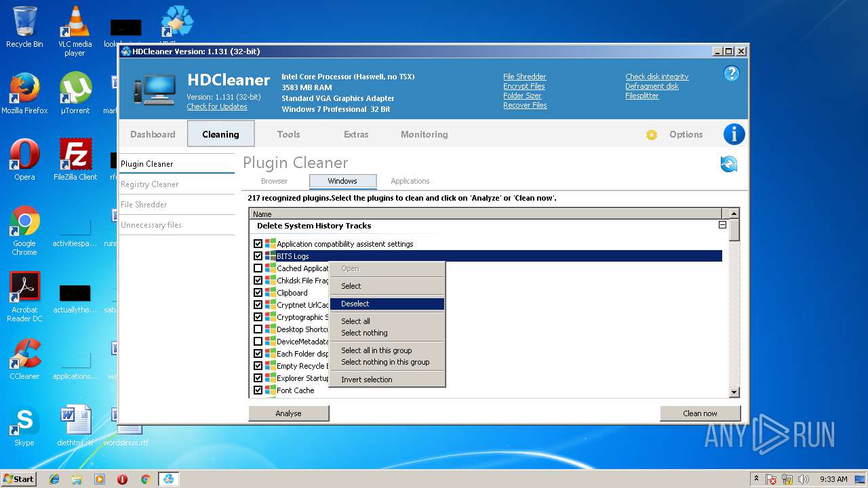This screenshot has height=488, width=868.
Task: Toggle the BITS Logs checkbox
Action: [258, 256]
